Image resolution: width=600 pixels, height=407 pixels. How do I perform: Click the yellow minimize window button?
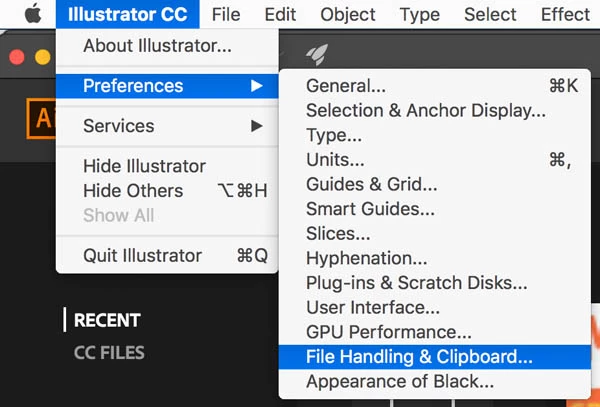click(42, 57)
